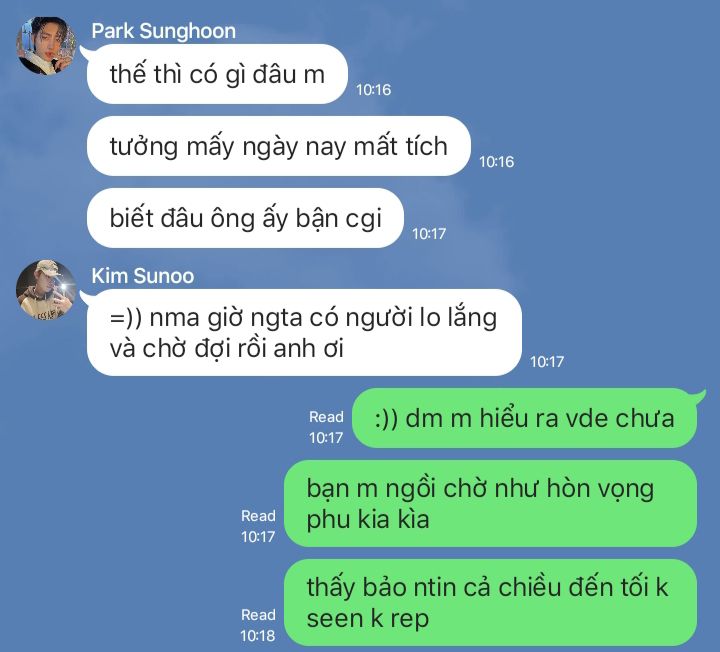Select green bubble "thấy bảo ntin cả chiều"
Image resolution: width=720 pixels, height=652 pixels.
(x=490, y=602)
